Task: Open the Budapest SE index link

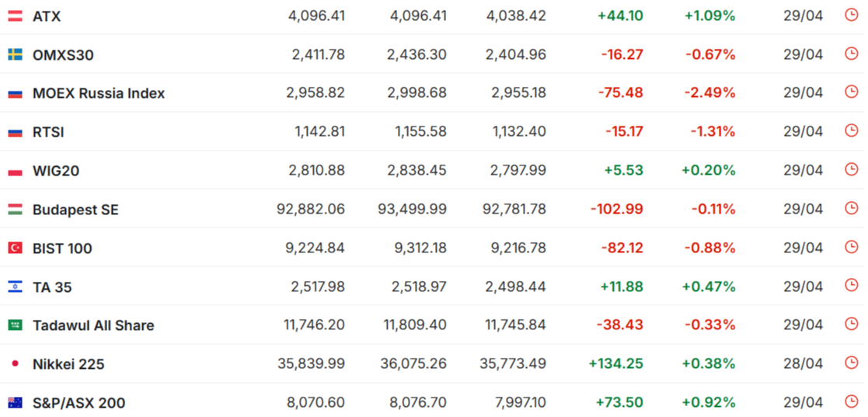Action: point(75,210)
